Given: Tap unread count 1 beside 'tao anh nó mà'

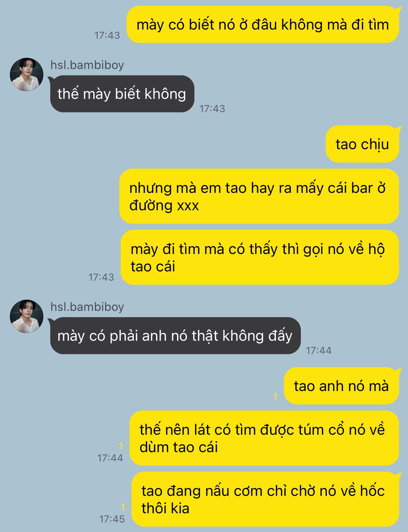Looking at the screenshot, I should (x=276, y=397).
